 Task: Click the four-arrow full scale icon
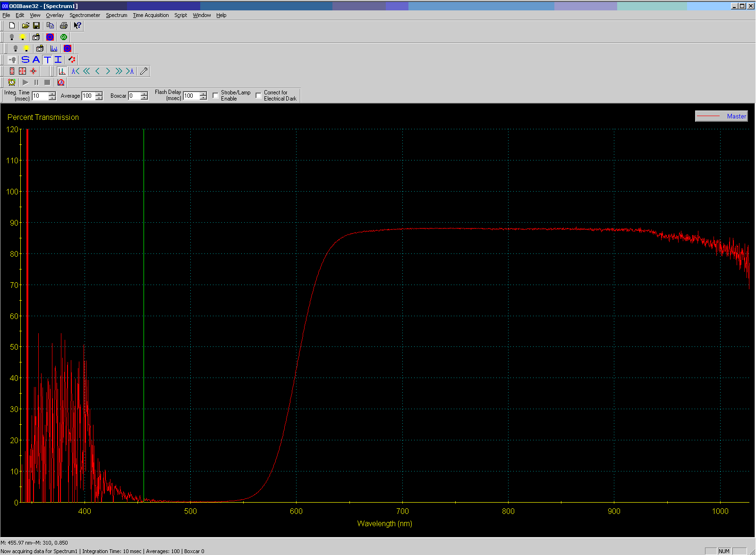click(x=22, y=71)
